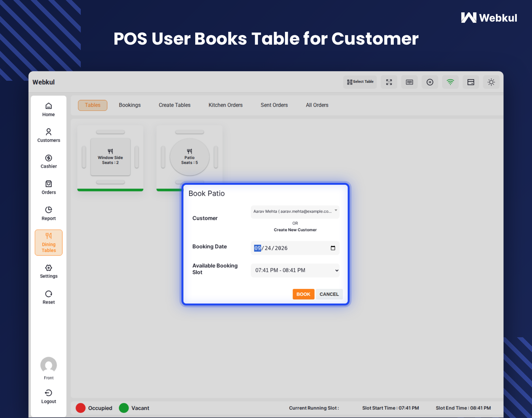Toggle fullscreen mode icon

click(389, 82)
